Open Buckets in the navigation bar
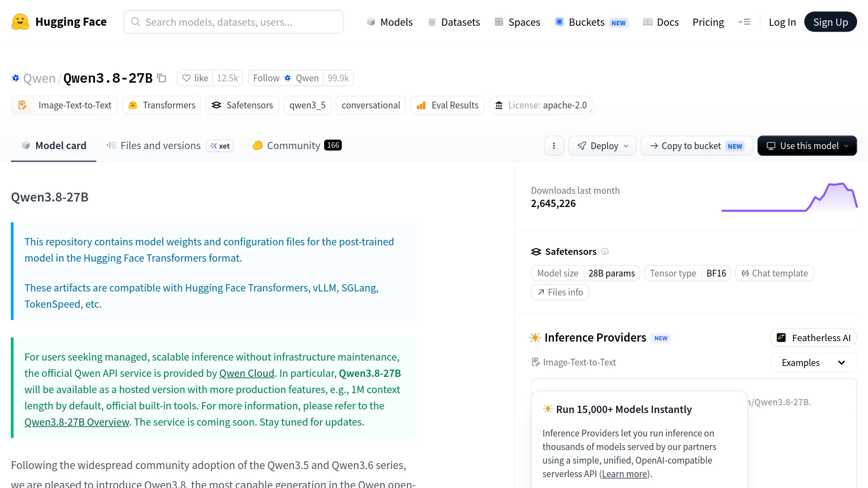The height and width of the screenshot is (488, 868). point(591,22)
